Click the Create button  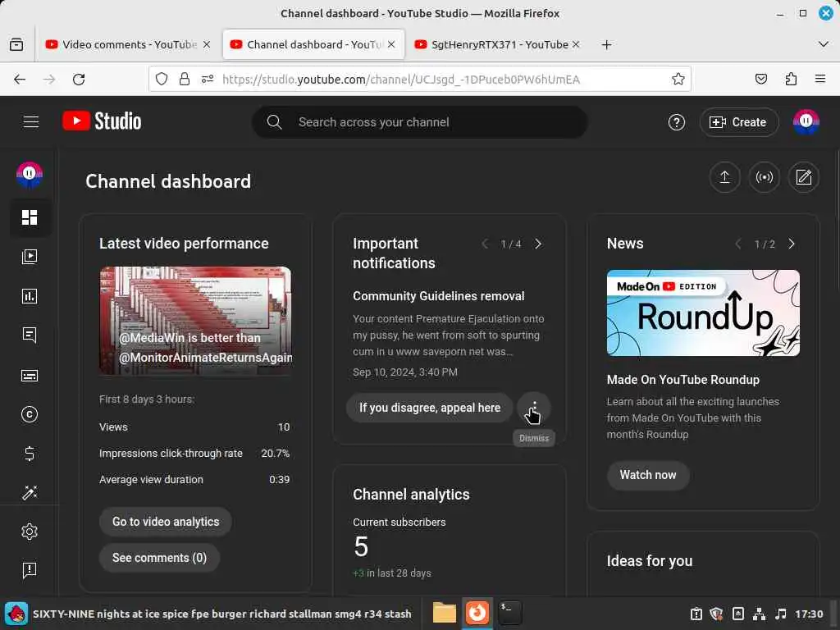coord(738,122)
